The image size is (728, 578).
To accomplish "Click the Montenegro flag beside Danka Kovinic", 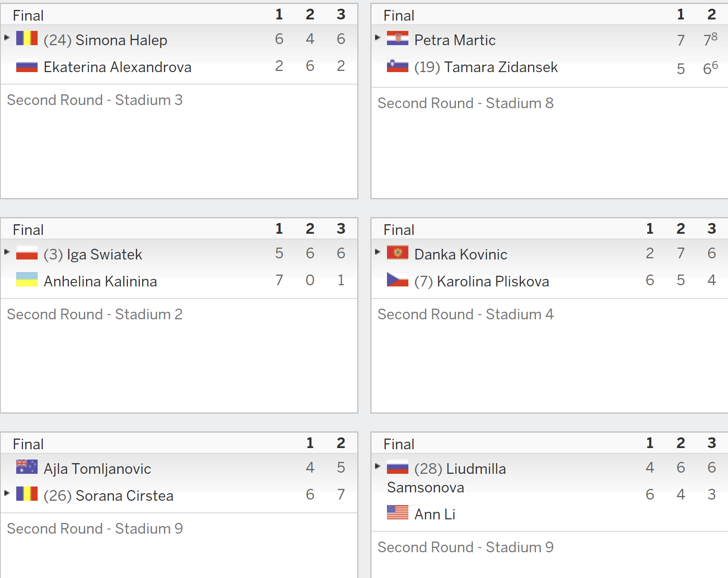I will point(398,253).
